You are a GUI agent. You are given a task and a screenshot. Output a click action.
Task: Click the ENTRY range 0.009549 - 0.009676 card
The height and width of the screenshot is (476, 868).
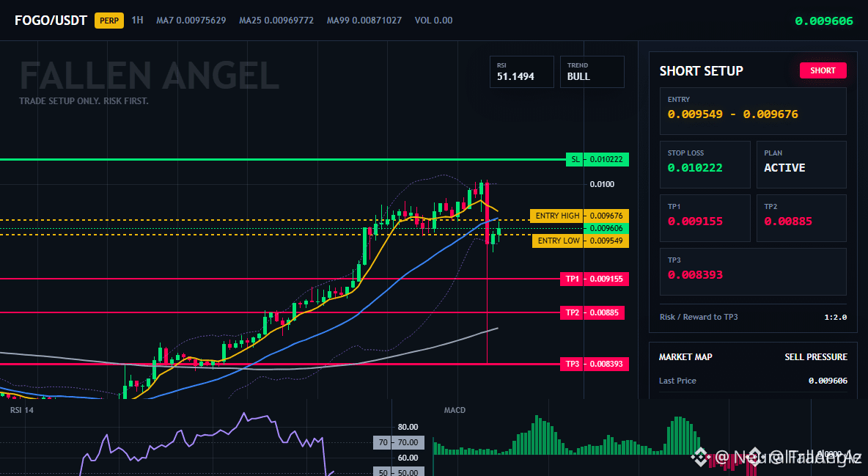click(753, 111)
